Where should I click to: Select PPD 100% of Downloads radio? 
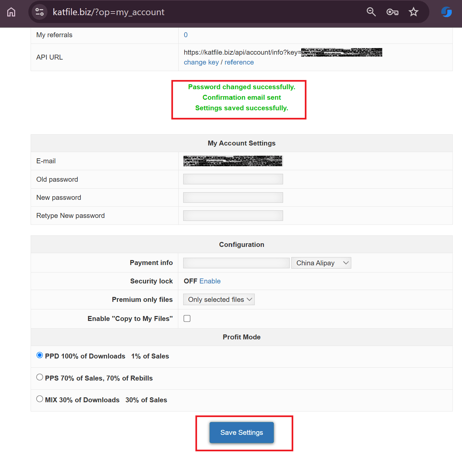(40, 355)
